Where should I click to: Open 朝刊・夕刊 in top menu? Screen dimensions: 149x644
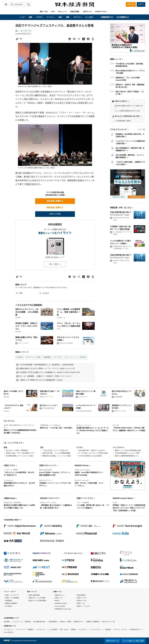pos(44,11)
